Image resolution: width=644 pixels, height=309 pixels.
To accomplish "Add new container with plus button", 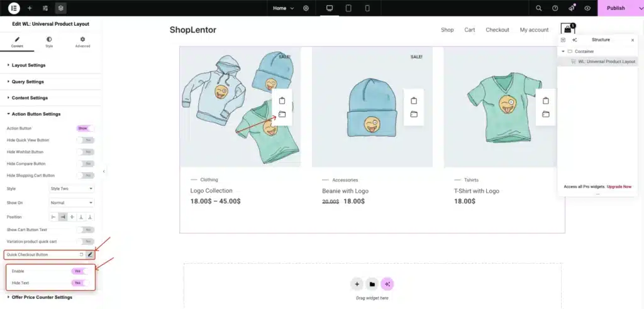I will pos(357,284).
